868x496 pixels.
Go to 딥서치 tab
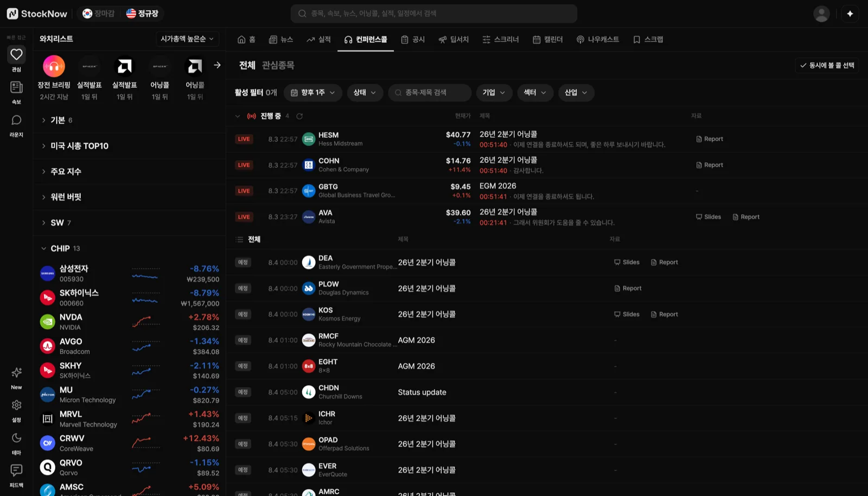pos(454,40)
